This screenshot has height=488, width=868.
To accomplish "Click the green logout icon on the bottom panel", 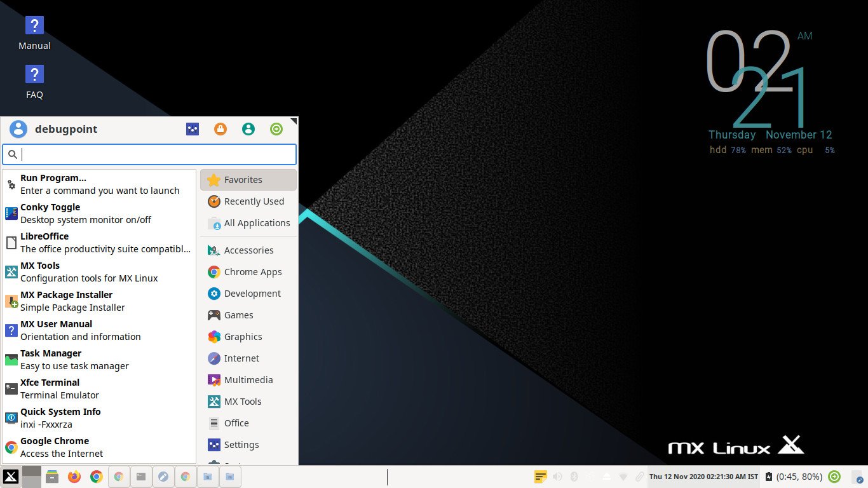I will point(835,477).
